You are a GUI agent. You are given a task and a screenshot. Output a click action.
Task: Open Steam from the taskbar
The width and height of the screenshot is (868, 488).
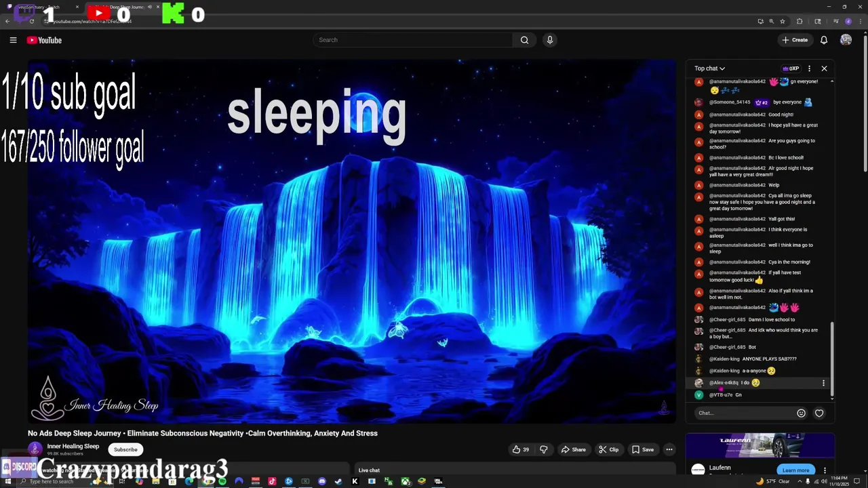[x=338, y=481]
